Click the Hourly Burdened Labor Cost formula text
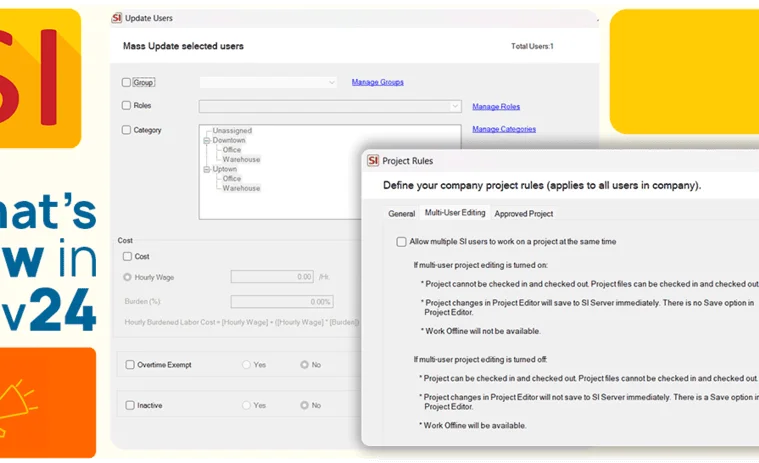 coord(242,322)
